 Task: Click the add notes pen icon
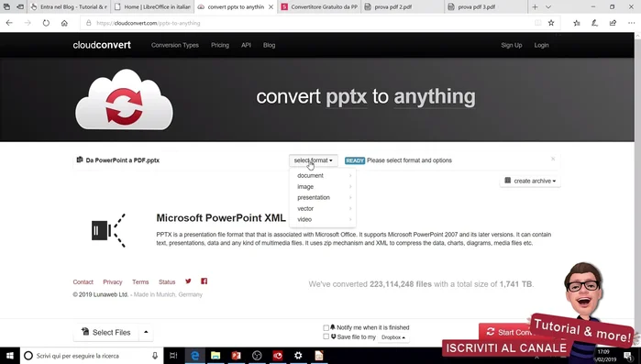coord(594,23)
